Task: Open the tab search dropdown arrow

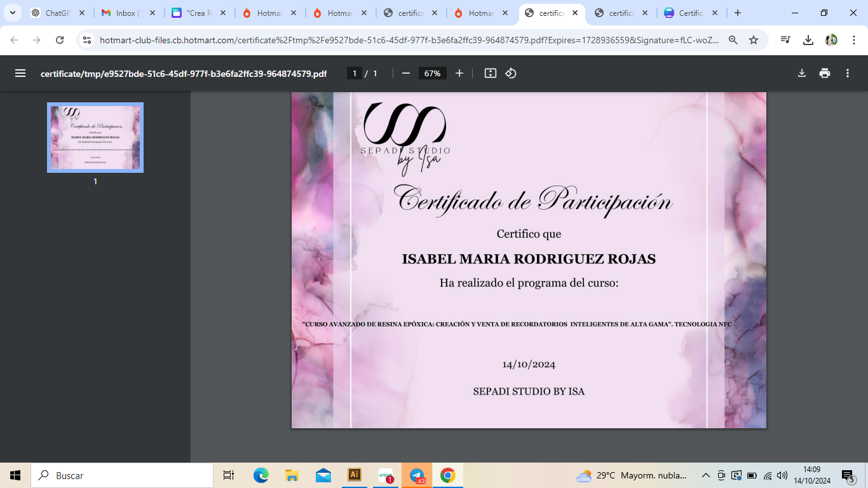Action: (12, 13)
